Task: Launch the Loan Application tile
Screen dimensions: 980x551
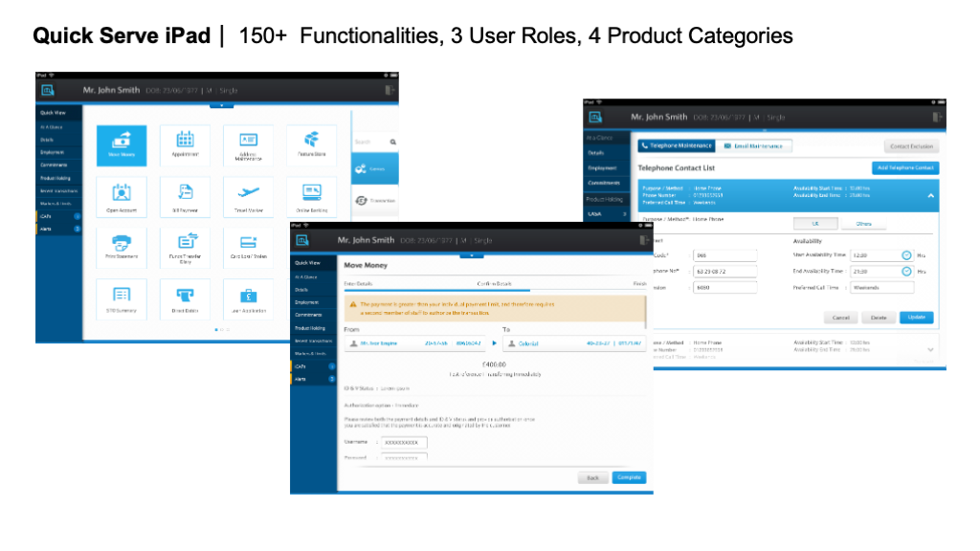Action: click(x=248, y=298)
